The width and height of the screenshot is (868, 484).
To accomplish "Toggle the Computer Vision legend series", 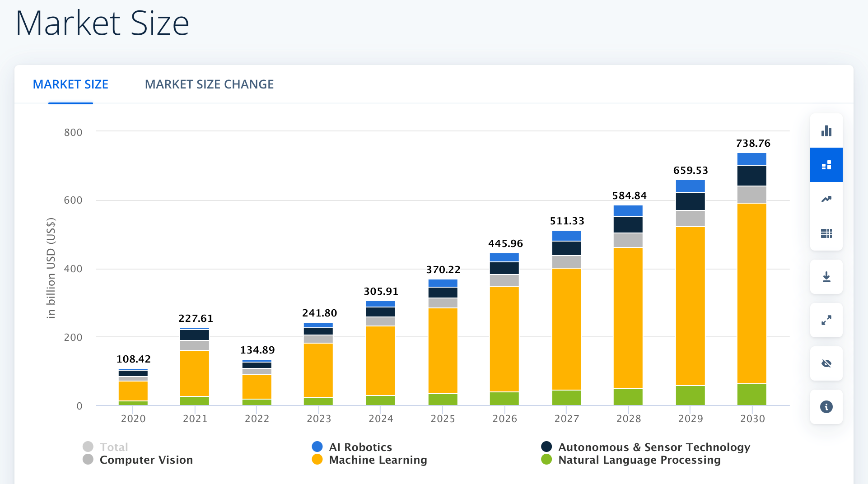I will coord(138,460).
